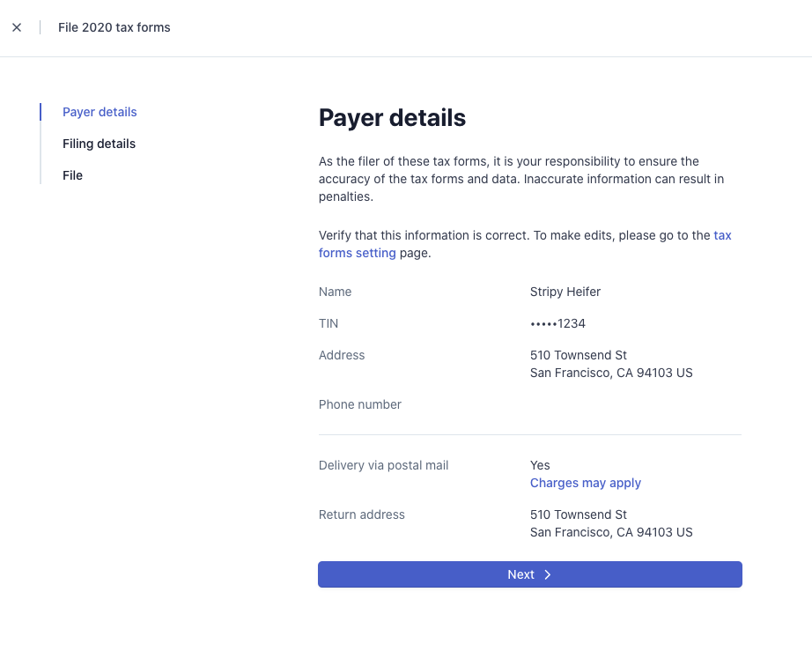812x666 pixels.
Task: Open the File step in sidebar
Action: (x=72, y=175)
